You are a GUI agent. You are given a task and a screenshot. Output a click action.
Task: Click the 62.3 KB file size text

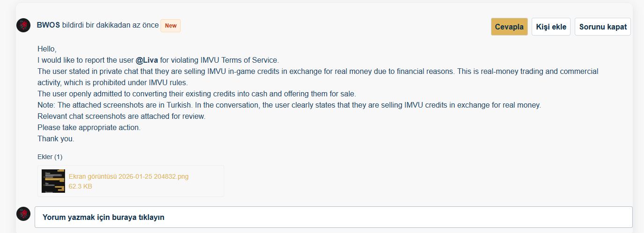pyautogui.click(x=80, y=186)
